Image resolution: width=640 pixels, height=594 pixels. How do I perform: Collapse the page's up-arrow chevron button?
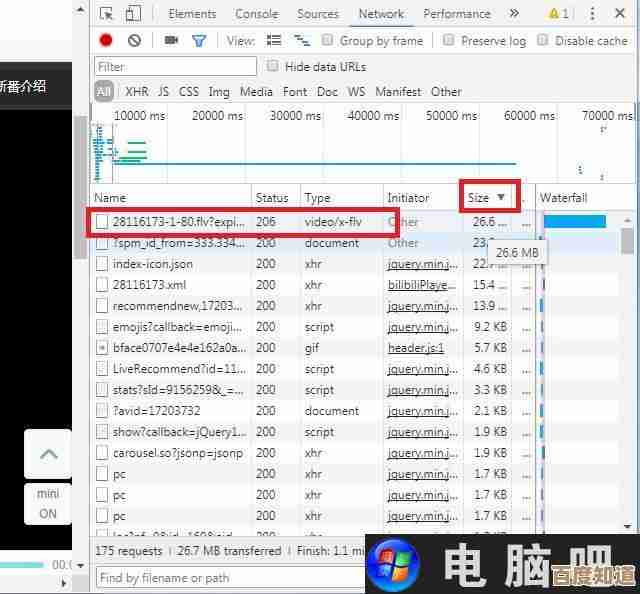coord(48,454)
